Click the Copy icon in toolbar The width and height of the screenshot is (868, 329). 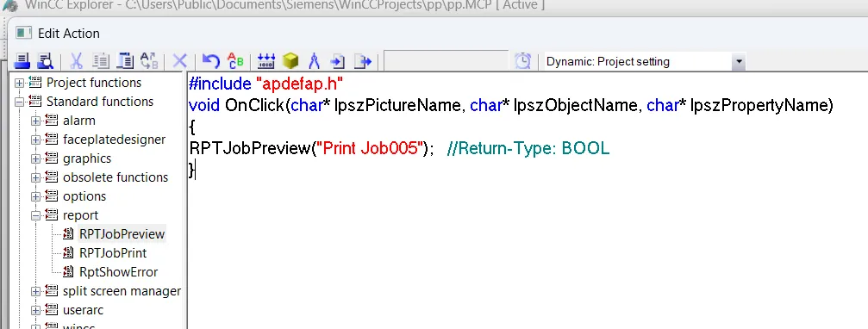click(100, 61)
